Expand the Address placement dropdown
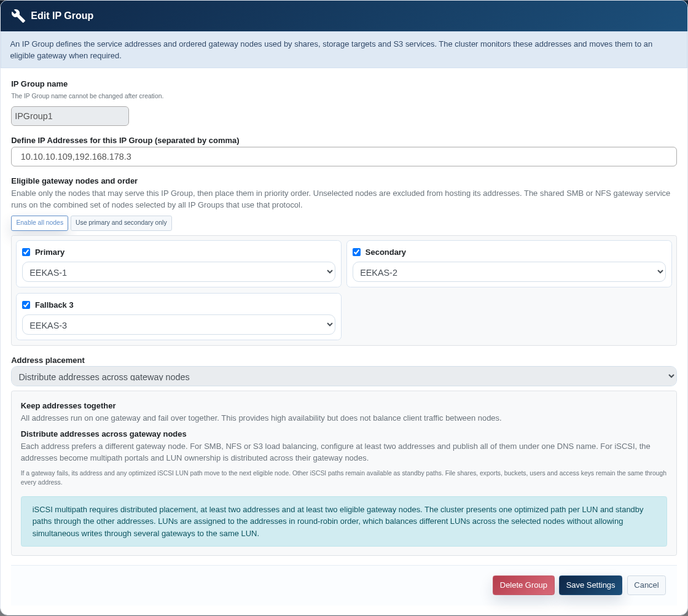 [343, 376]
